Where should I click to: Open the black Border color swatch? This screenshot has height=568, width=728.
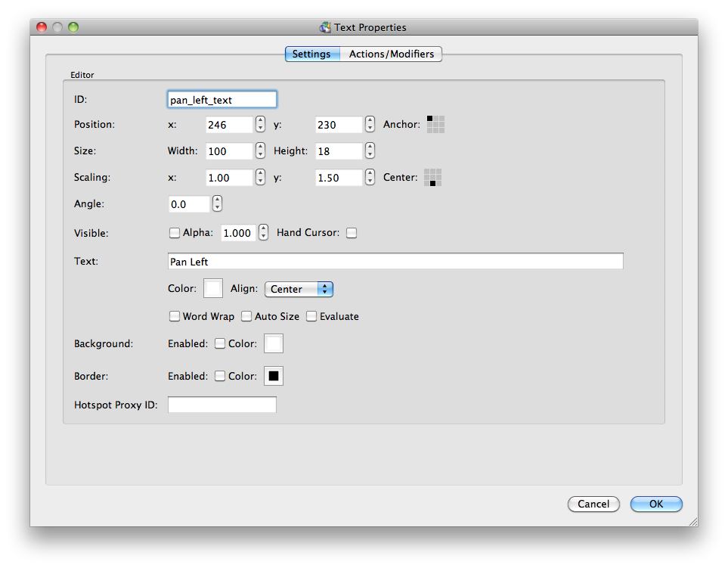click(273, 376)
